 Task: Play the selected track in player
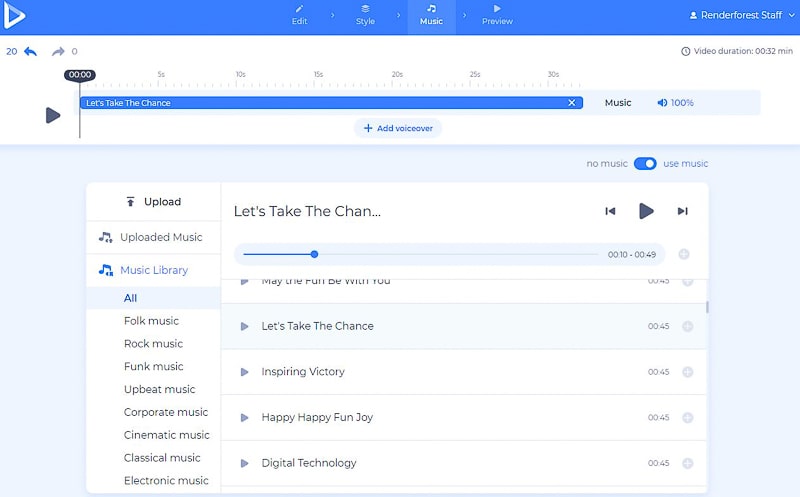tap(646, 211)
